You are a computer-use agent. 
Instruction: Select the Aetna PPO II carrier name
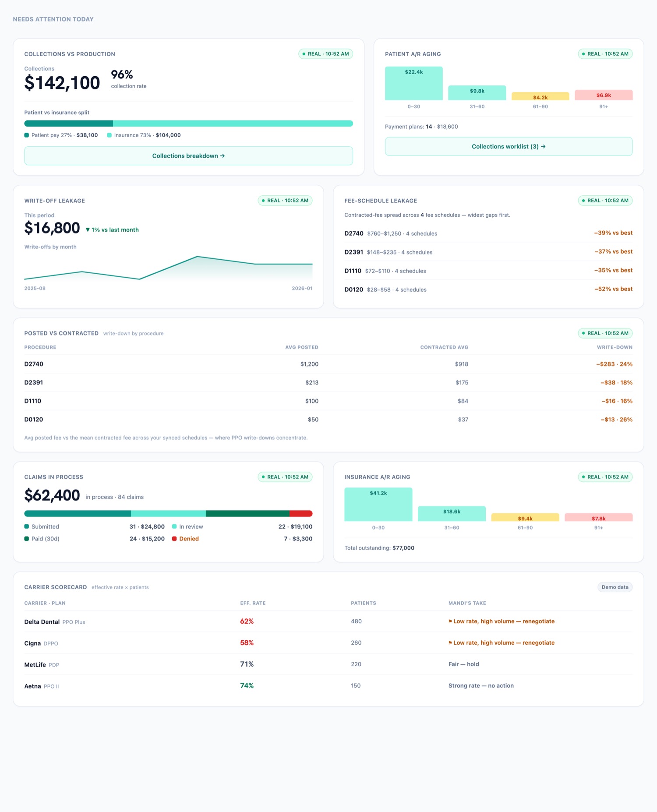[x=42, y=686]
